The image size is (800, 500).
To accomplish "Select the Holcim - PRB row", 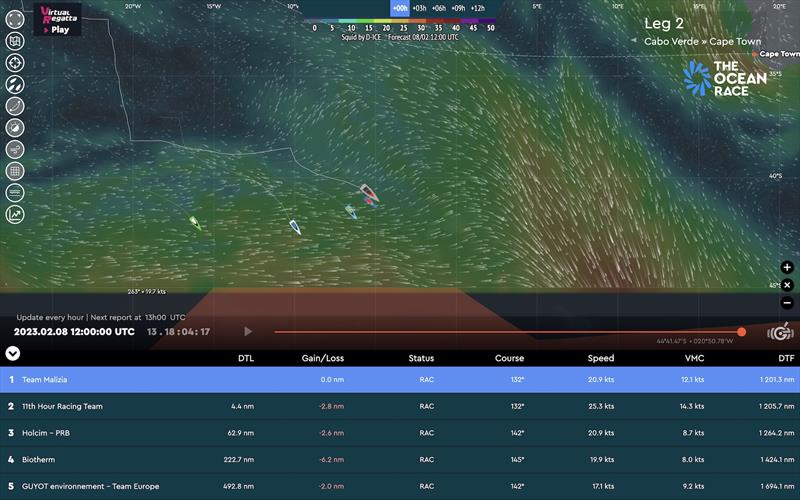I will [x=400, y=433].
